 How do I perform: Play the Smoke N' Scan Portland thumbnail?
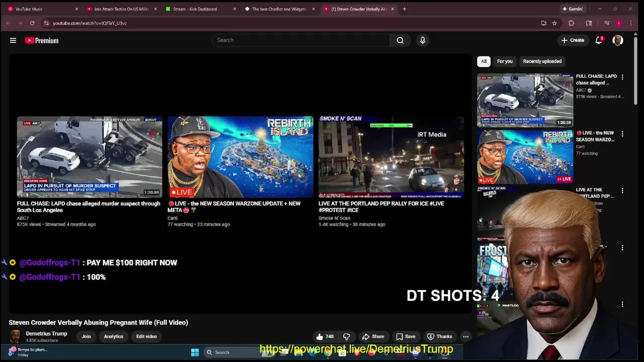pos(391,157)
